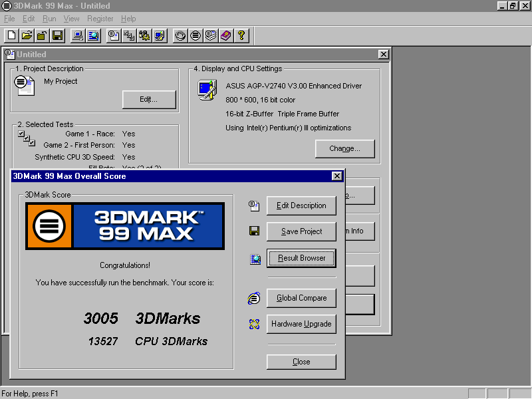Click the Save Project button

pos(301,231)
